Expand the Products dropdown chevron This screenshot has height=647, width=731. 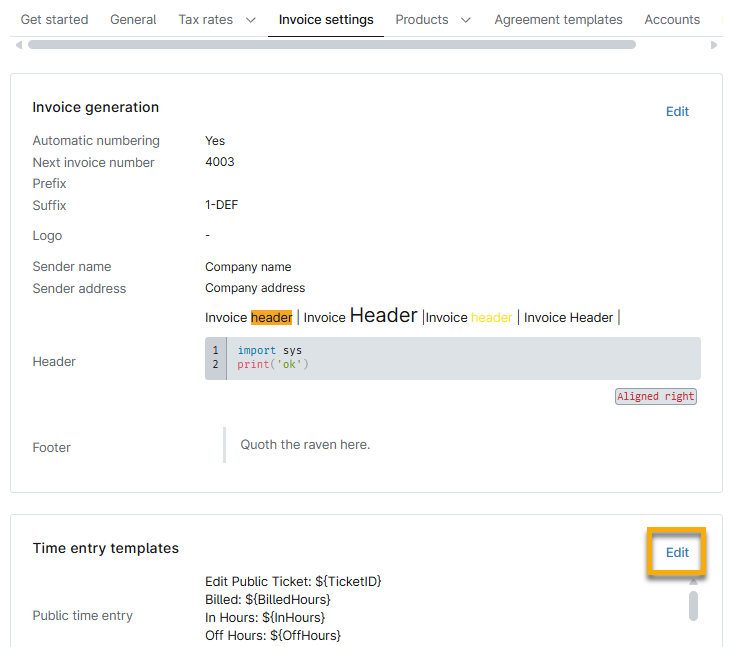(x=466, y=20)
